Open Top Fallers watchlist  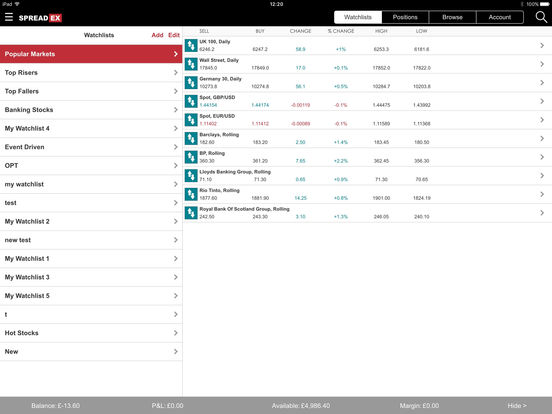pos(91,91)
